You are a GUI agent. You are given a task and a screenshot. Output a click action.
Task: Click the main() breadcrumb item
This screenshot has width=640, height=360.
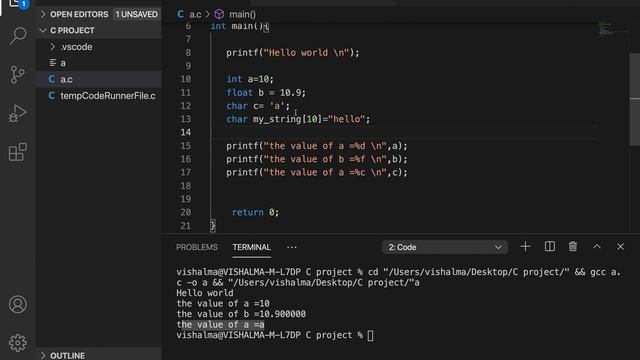click(242, 14)
